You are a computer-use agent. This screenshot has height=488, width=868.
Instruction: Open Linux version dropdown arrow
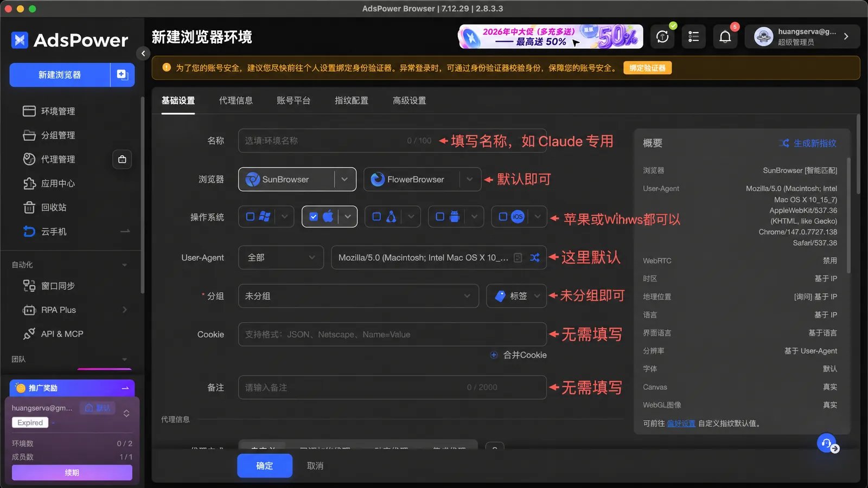411,217
